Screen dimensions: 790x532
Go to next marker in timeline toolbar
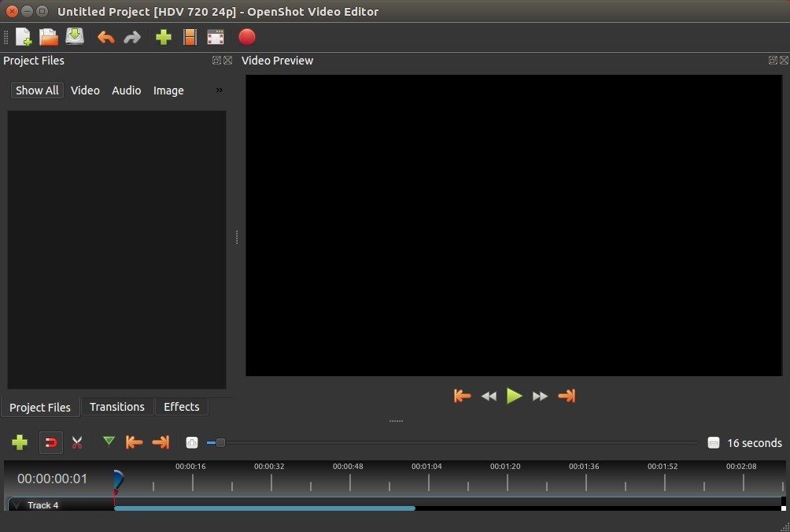161,442
